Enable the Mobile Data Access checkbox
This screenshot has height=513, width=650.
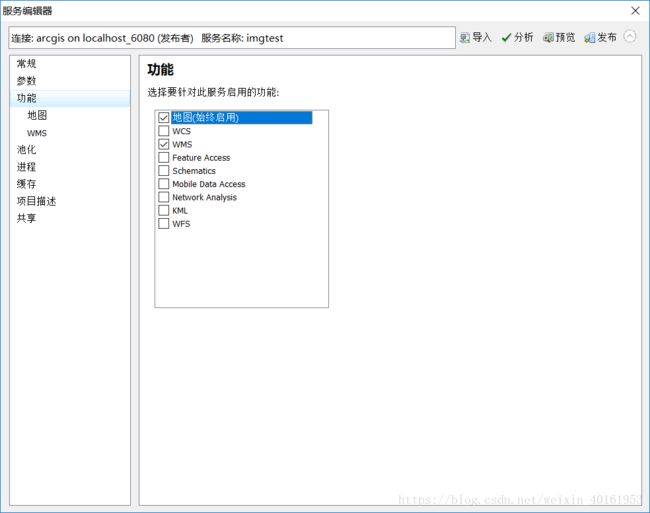(x=164, y=184)
